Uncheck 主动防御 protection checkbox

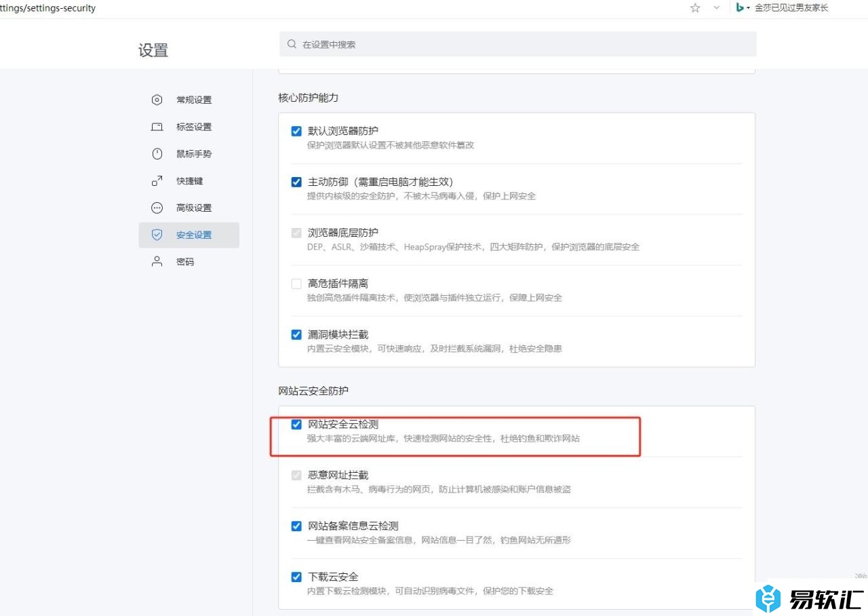click(x=296, y=182)
